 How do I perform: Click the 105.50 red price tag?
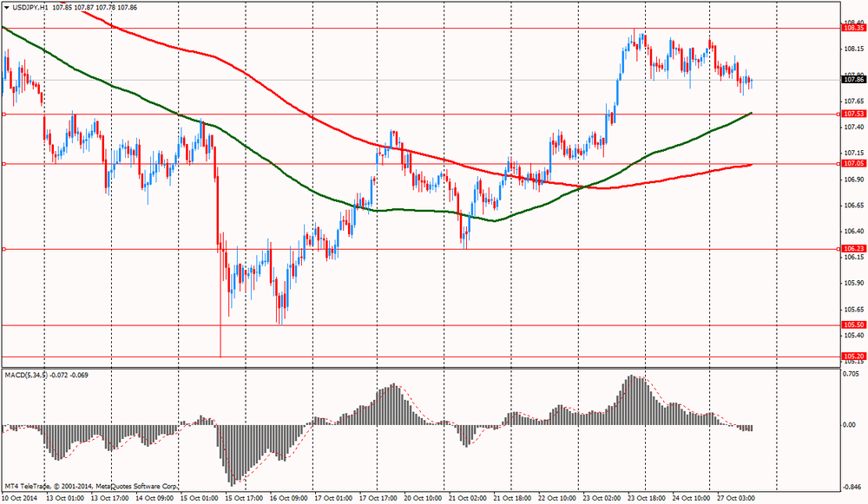click(x=852, y=325)
